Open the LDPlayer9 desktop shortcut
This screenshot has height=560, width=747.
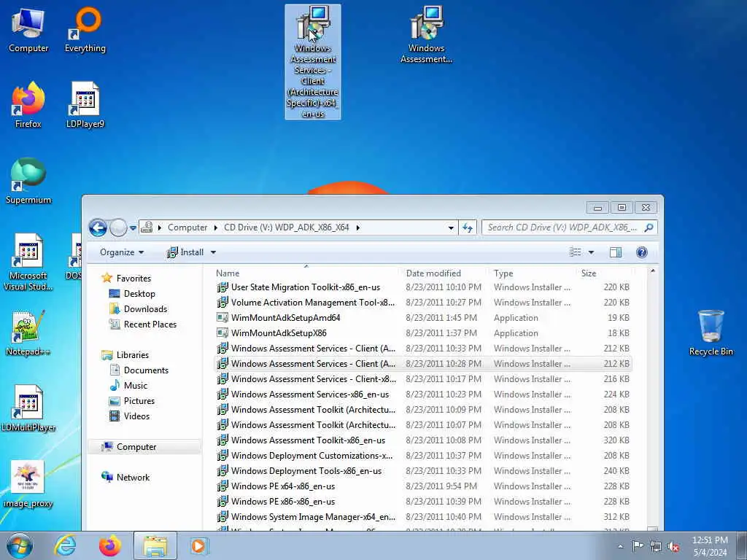point(85,106)
